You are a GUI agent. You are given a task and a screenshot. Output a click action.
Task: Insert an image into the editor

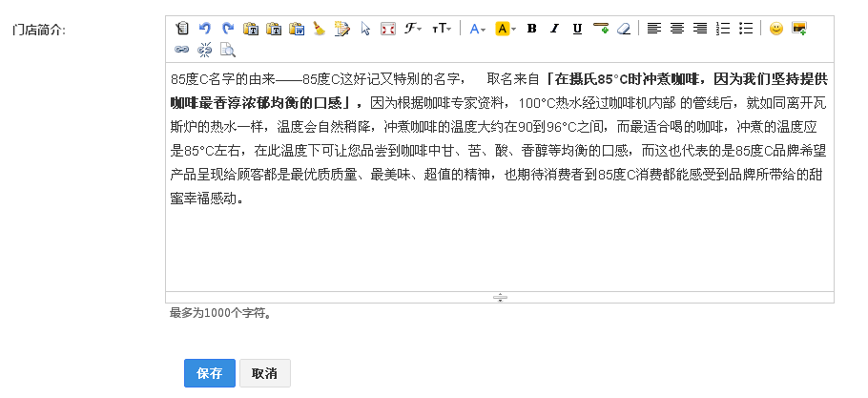click(798, 29)
